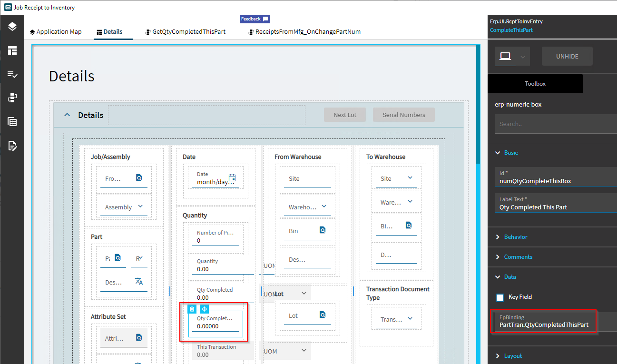Switch to the Toolbox tab

click(535, 84)
